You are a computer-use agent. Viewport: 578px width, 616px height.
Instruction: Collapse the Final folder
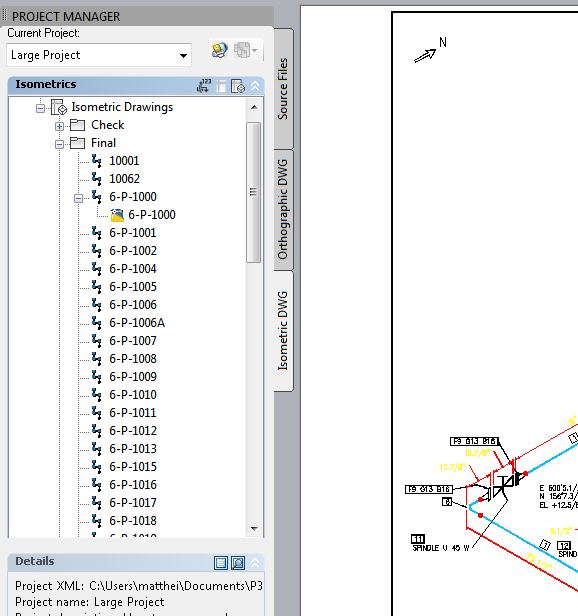tap(59, 144)
